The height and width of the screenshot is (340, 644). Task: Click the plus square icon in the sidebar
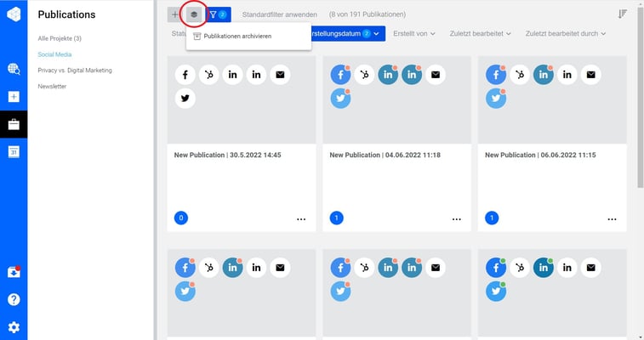pyautogui.click(x=14, y=97)
